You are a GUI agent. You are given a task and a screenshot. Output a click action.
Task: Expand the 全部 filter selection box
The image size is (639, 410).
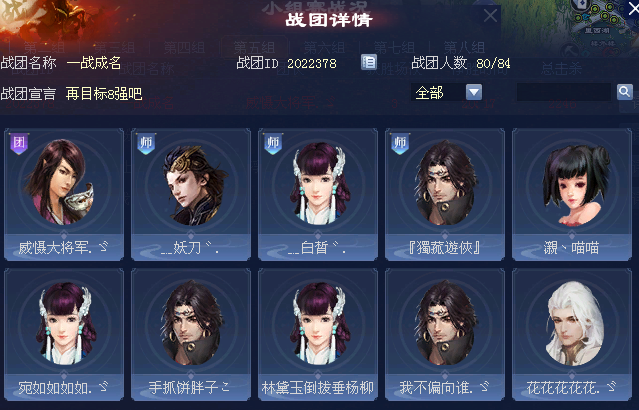[x=447, y=93]
